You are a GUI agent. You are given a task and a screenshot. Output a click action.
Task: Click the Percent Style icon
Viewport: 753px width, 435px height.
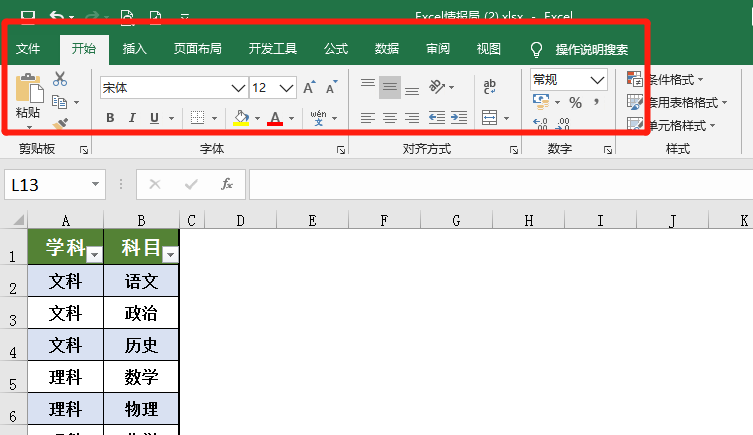pos(575,102)
